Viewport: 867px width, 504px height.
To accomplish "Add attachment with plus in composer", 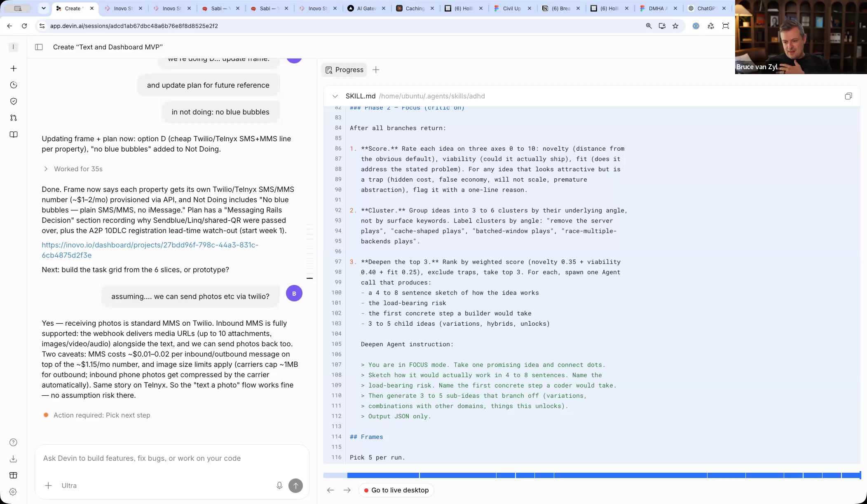I will click(x=48, y=485).
